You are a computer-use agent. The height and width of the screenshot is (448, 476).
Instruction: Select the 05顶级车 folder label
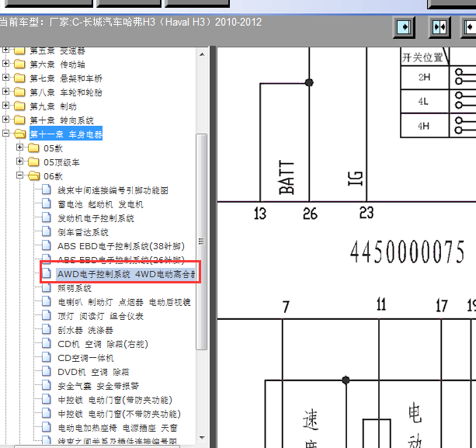click(61, 162)
